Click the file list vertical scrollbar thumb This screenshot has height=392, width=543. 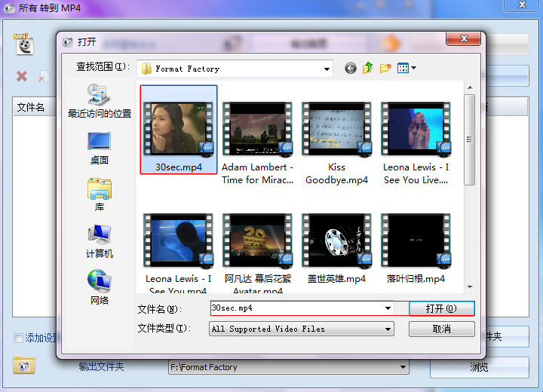click(x=470, y=139)
